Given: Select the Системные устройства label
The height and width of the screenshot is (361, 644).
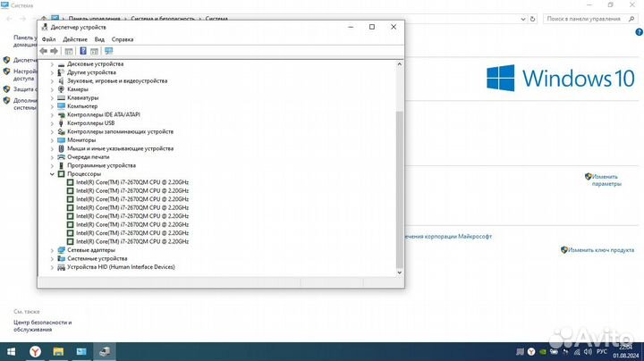Looking at the screenshot, I should (97, 258).
